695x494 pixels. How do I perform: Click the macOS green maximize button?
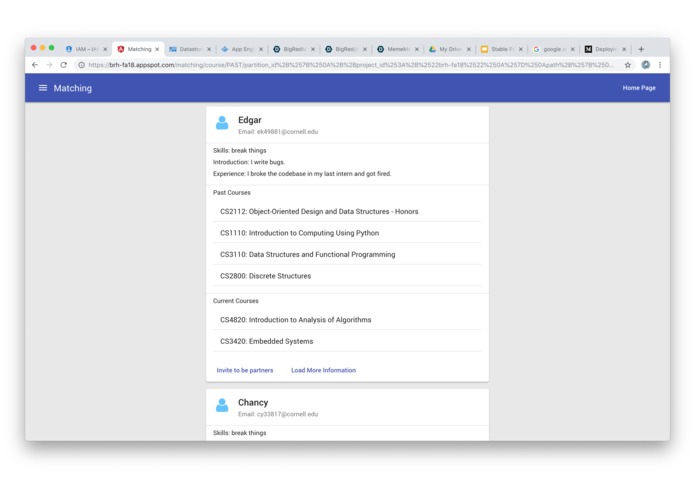click(x=51, y=47)
